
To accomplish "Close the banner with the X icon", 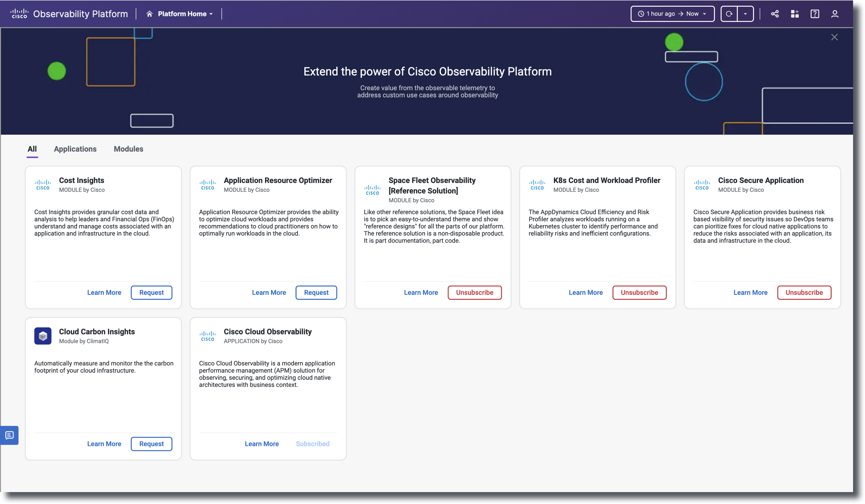I will [x=834, y=37].
